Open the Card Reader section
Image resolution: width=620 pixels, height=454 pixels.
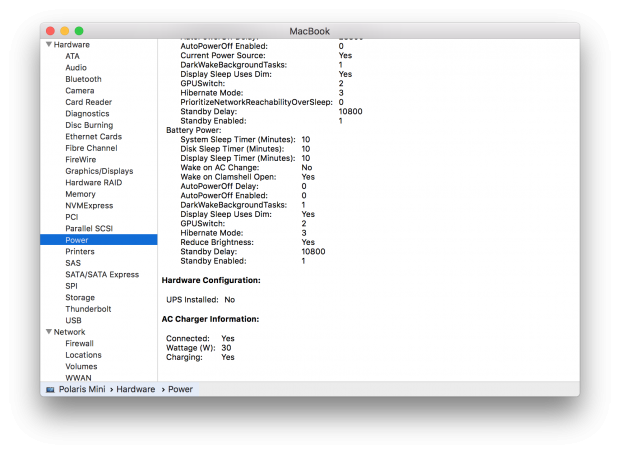(89, 102)
